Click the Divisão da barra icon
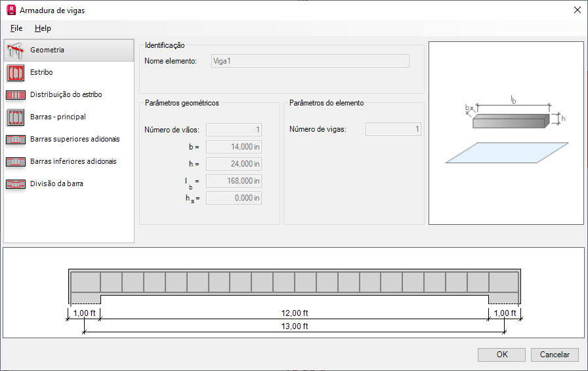Screen dimensions: 588x371 [16, 184]
